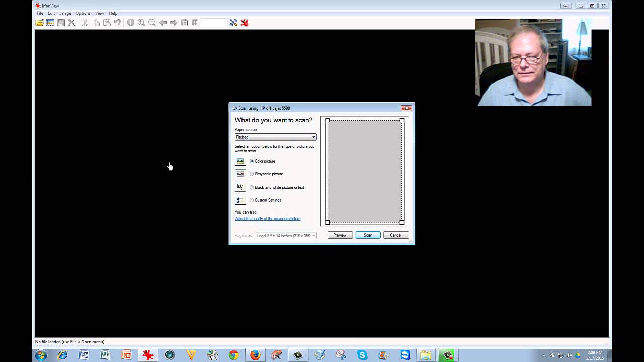Image resolution: width=644 pixels, height=362 pixels.
Task: Select the Color picture radio button
Action: [x=252, y=161]
